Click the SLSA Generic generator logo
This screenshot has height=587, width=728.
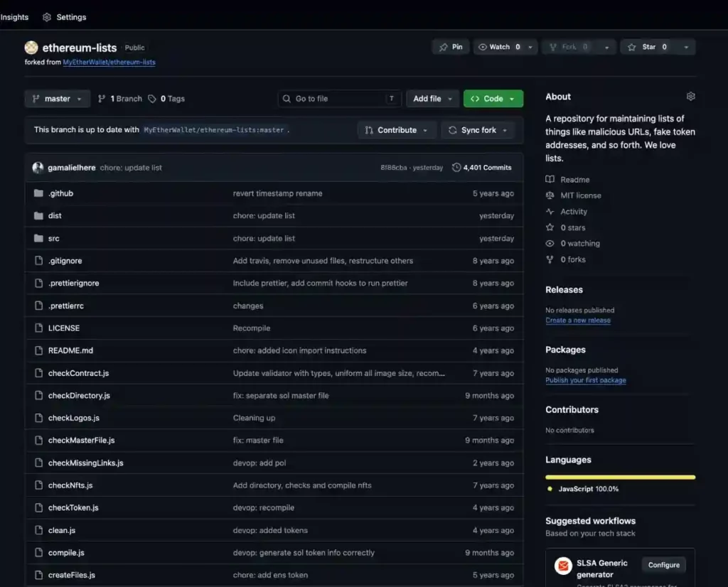[563, 566]
